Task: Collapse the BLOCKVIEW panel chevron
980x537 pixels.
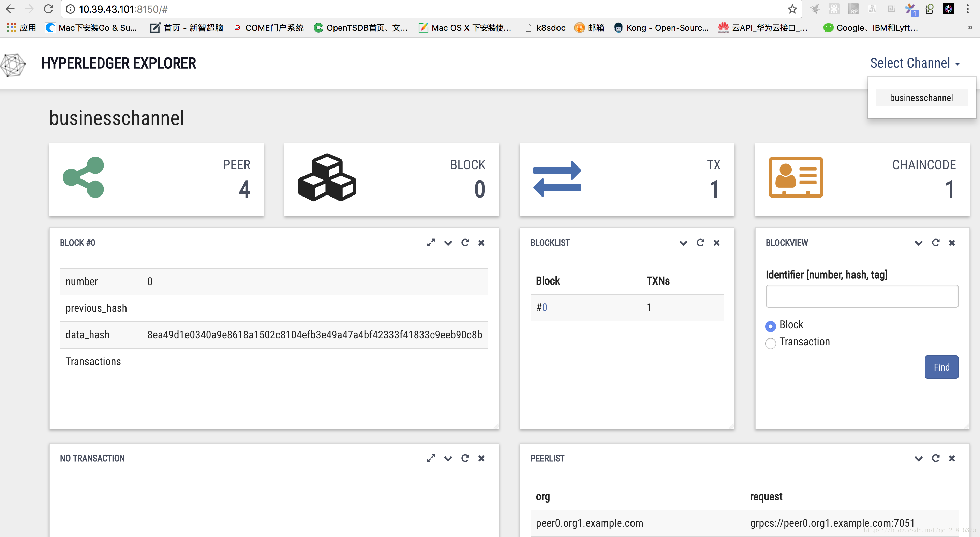Action: 918,243
